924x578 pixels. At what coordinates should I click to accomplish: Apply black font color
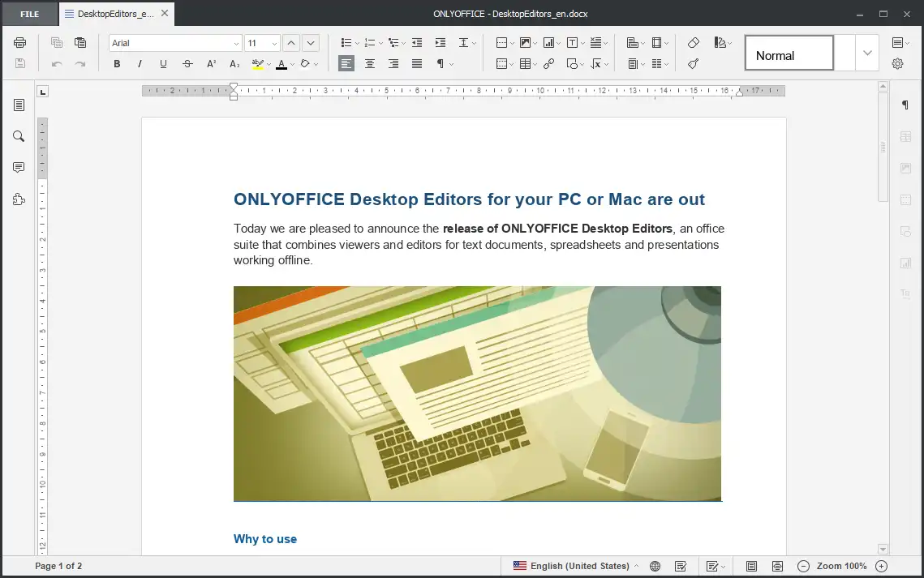pyautogui.click(x=281, y=63)
